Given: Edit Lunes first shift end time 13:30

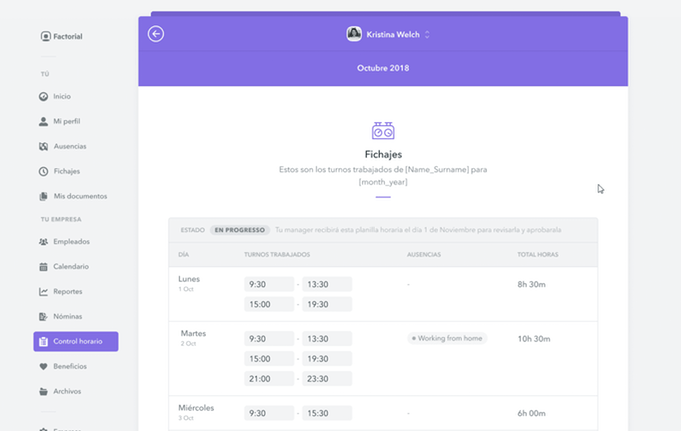Looking at the screenshot, I should click(327, 284).
